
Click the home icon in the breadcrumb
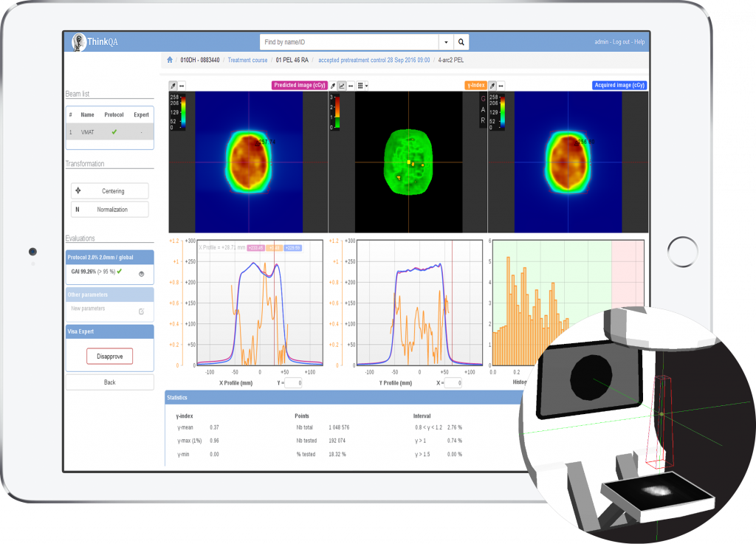[x=170, y=60]
